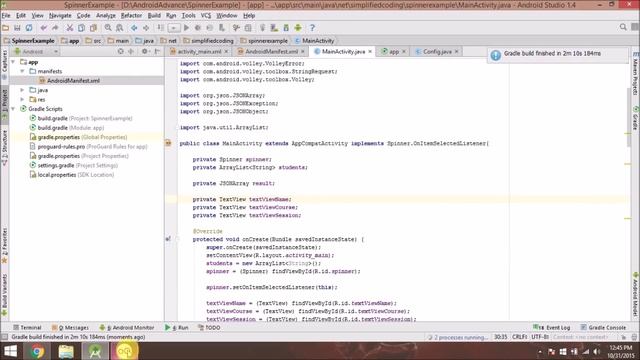
Task: Expand the java folder node
Action: (22, 90)
